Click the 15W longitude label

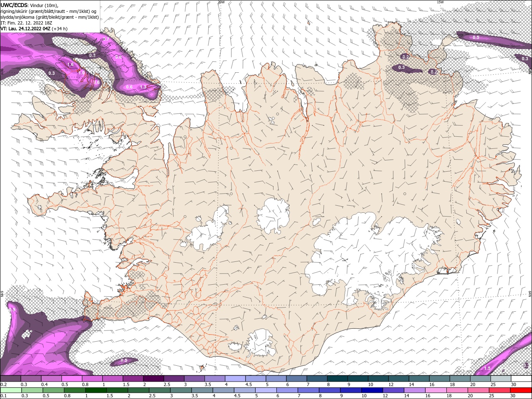441,2
